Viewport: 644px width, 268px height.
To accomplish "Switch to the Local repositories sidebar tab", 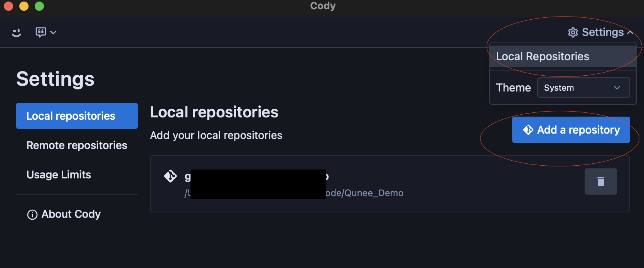I will pyautogui.click(x=77, y=116).
